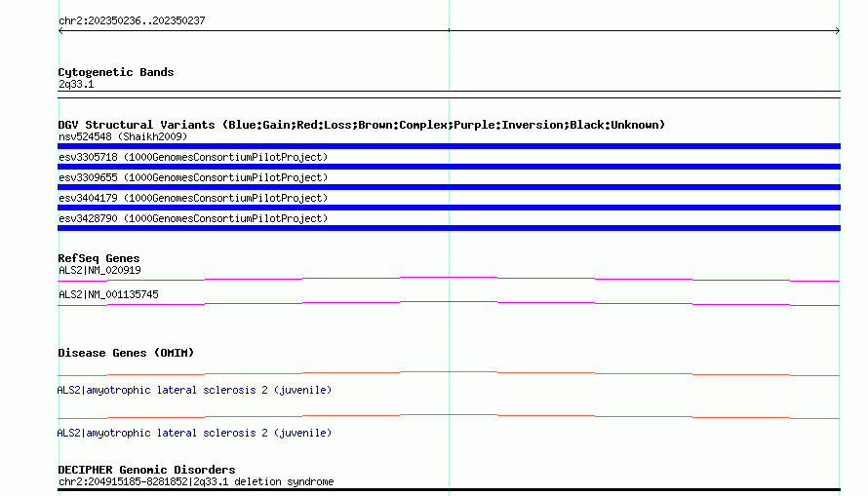Viewport: 868px width, 496px height.
Task: Click the right arrow of the coordinate ruler
Action: coord(837,31)
